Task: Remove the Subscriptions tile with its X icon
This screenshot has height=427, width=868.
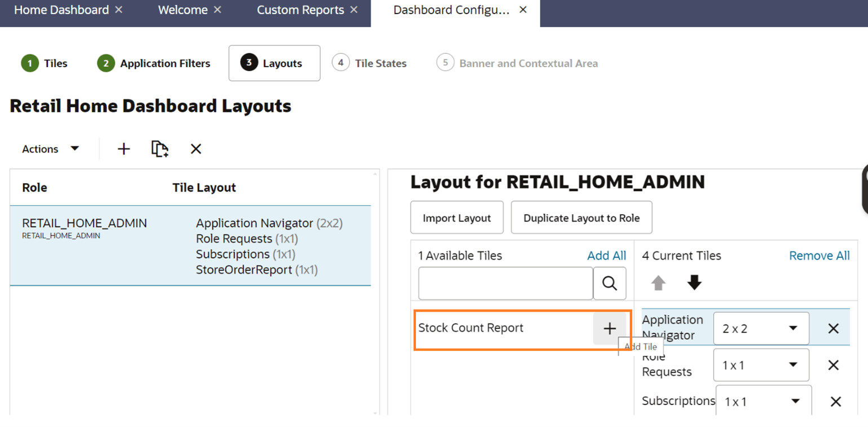Action: [836, 401]
